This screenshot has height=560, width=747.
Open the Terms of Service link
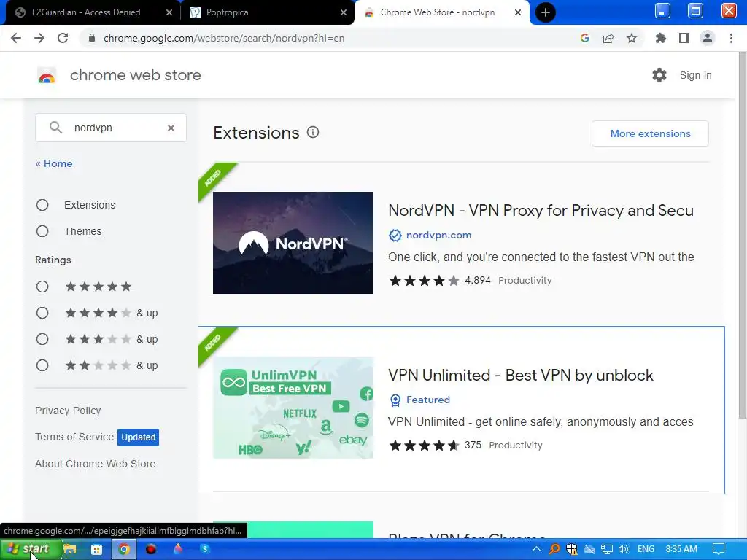(74, 437)
